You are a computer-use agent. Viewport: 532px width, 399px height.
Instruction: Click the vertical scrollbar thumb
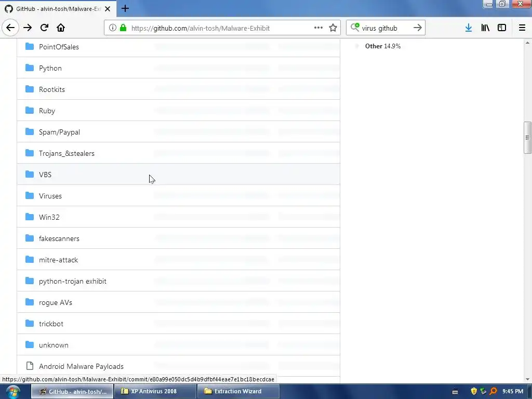(527, 137)
